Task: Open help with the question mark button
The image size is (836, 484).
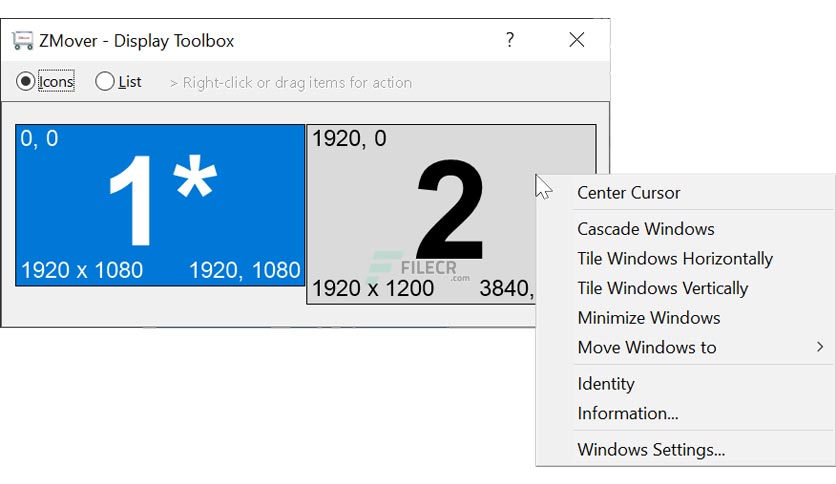Action: (x=510, y=40)
